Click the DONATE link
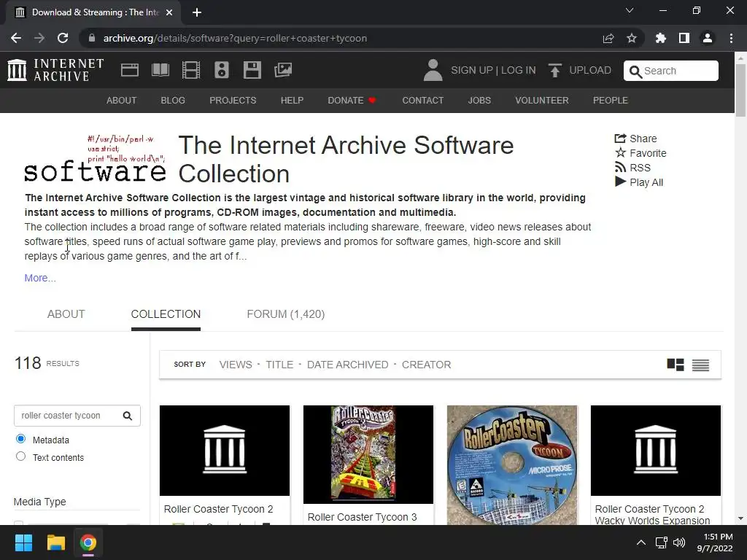This screenshot has width=747, height=560. point(352,101)
